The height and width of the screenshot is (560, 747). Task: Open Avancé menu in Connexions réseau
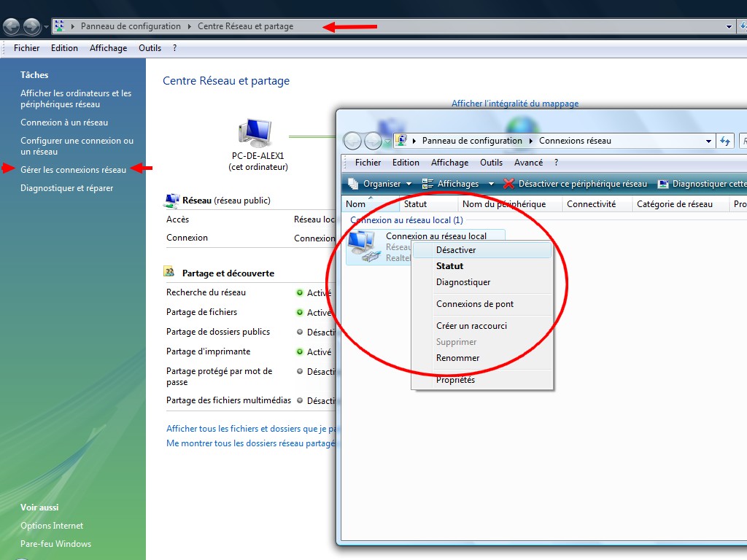(528, 163)
